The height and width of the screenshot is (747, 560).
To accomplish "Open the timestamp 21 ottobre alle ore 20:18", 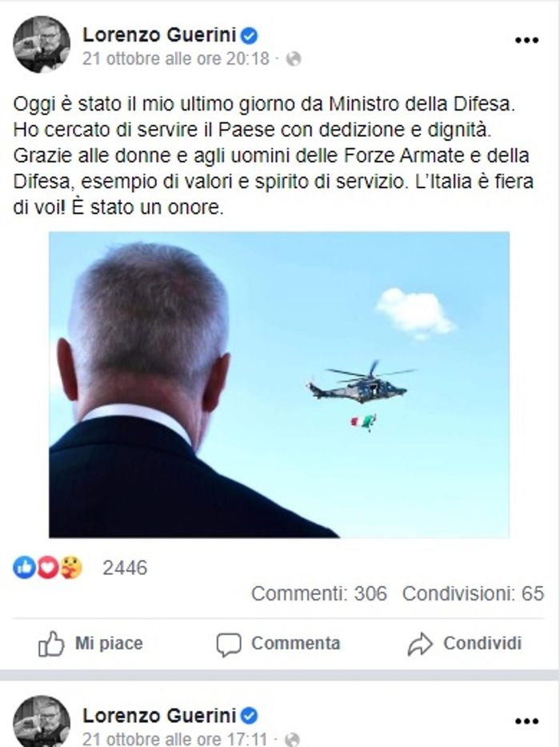I will click(x=176, y=58).
